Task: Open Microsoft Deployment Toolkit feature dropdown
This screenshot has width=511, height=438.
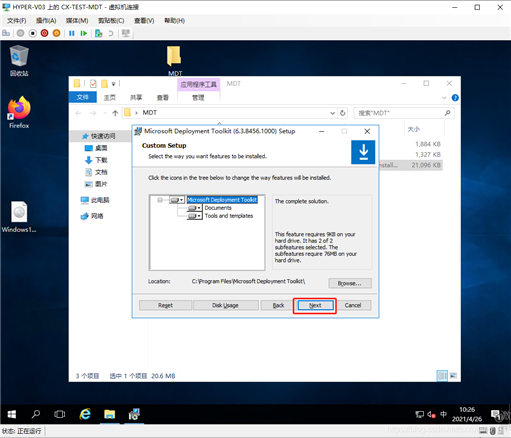Action: coord(177,200)
